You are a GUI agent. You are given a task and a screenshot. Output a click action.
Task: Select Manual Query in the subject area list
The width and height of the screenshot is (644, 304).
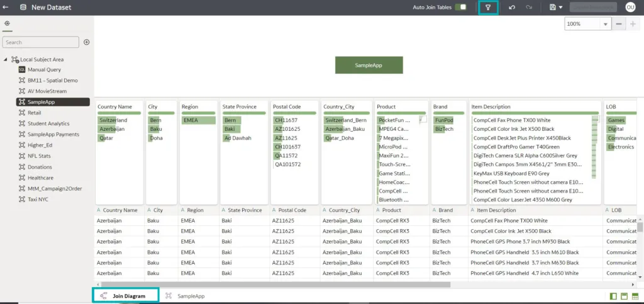click(x=44, y=70)
